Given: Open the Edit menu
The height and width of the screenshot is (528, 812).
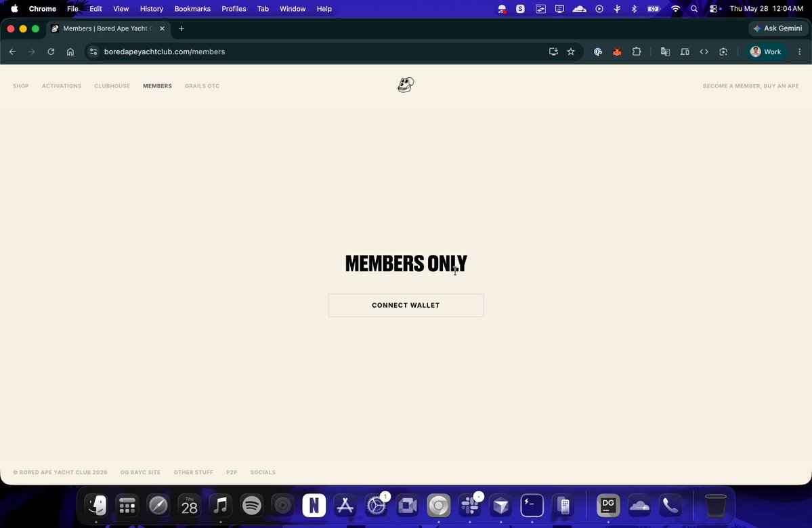Looking at the screenshot, I should coord(95,9).
